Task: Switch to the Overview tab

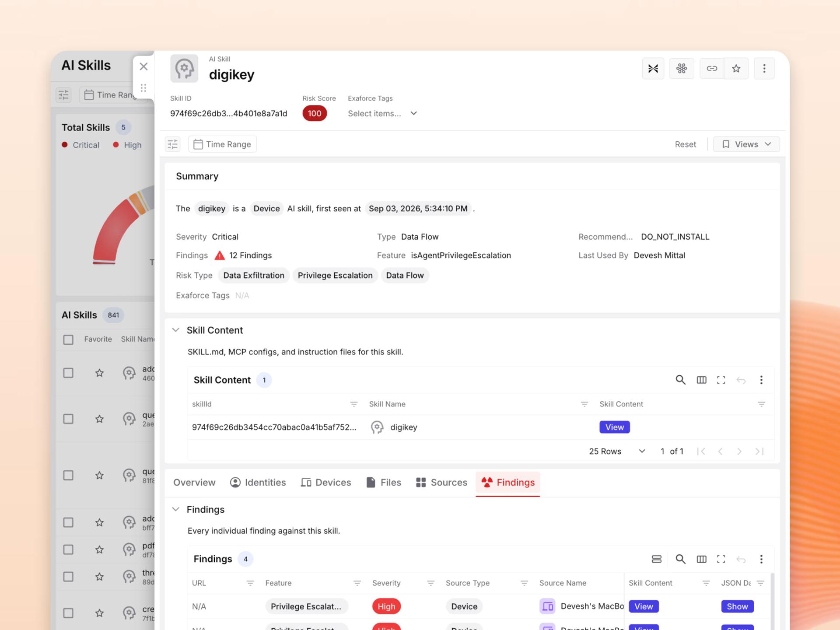Action: coord(194,483)
